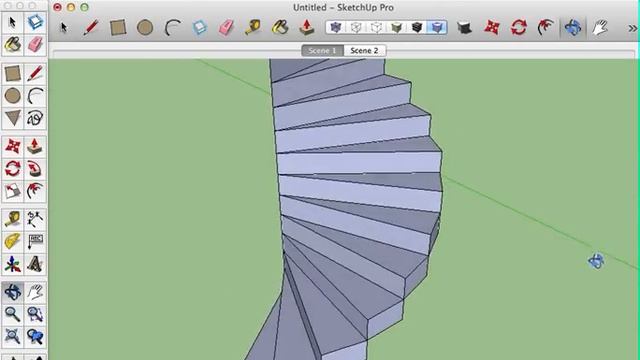Click Make Component in the left palette
This screenshot has width=640, height=360.
tap(35, 22)
